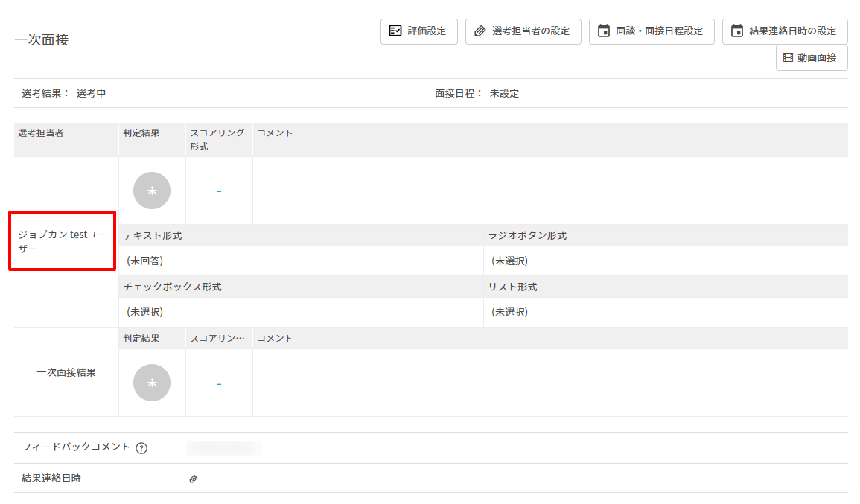Image resolution: width=860 pixels, height=504 pixels.
Task: Click the 未 status circle for ジョブカン testユーザー
Action: coord(152,191)
